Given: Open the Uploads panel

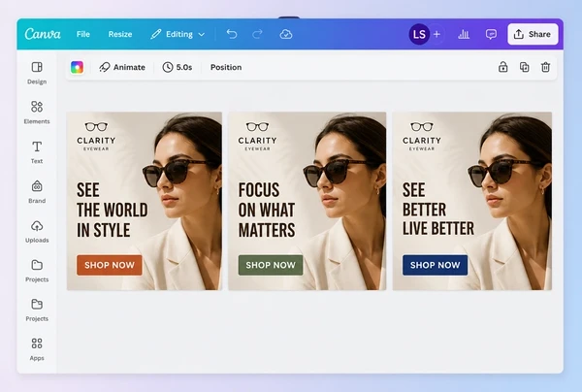Looking at the screenshot, I should pos(37,232).
